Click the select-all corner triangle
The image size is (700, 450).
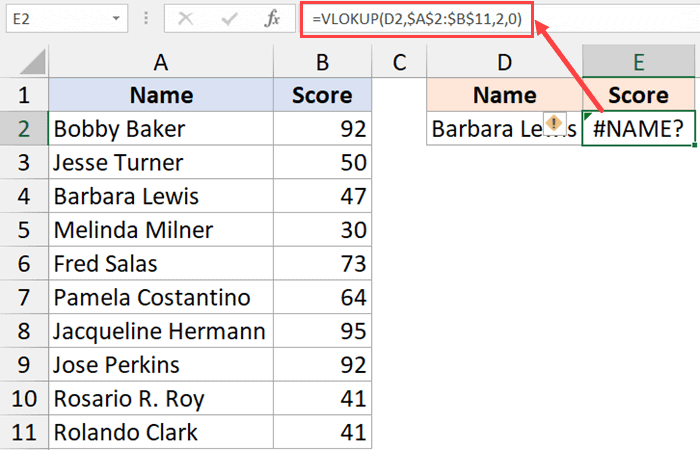(25, 64)
